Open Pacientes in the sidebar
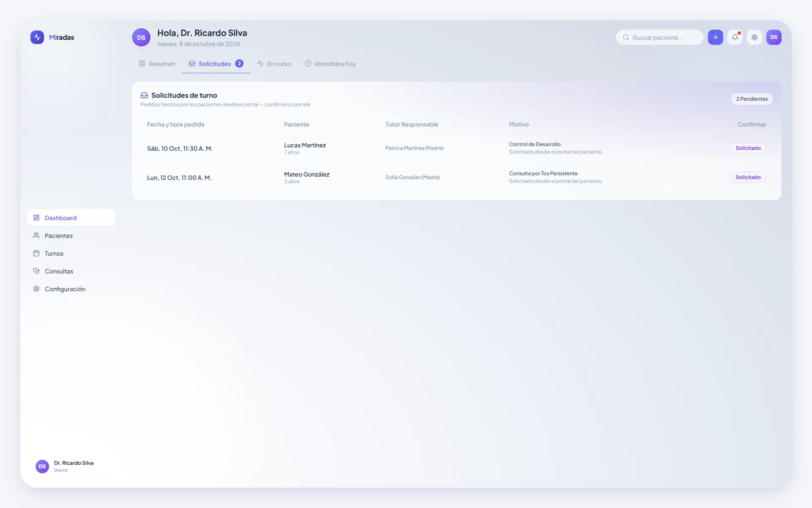The height and width of the screenshot is (508, 812). (x=71, y=235)
